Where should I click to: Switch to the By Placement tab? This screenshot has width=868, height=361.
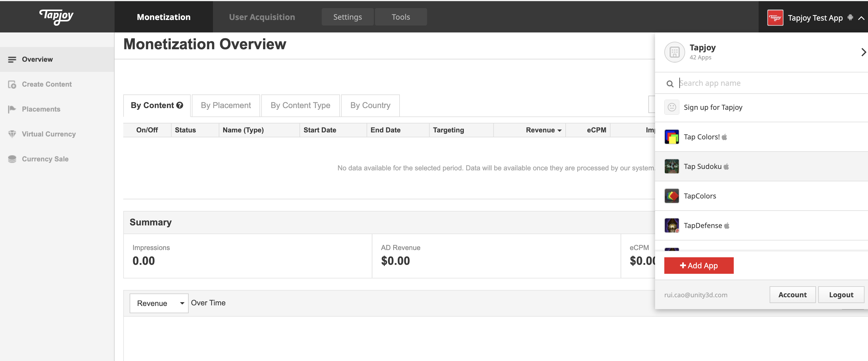[226, 105]
